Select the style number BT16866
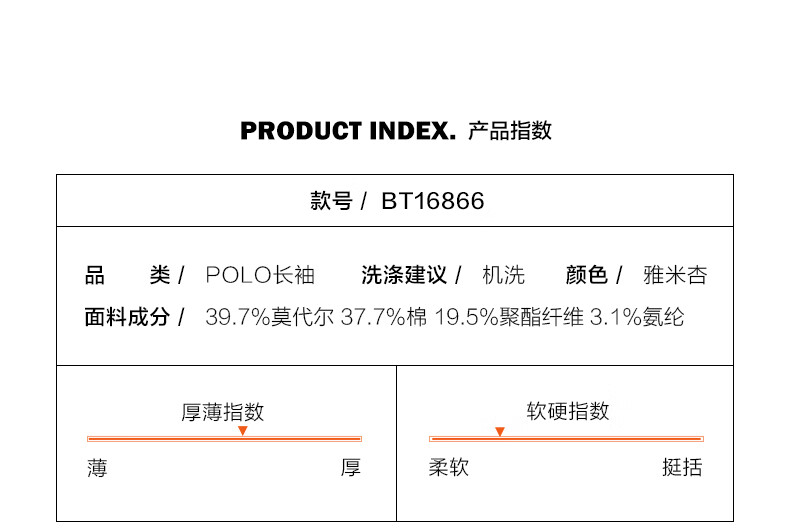The width and height of the screenshot is (790, 531). [x=433, y=201]
